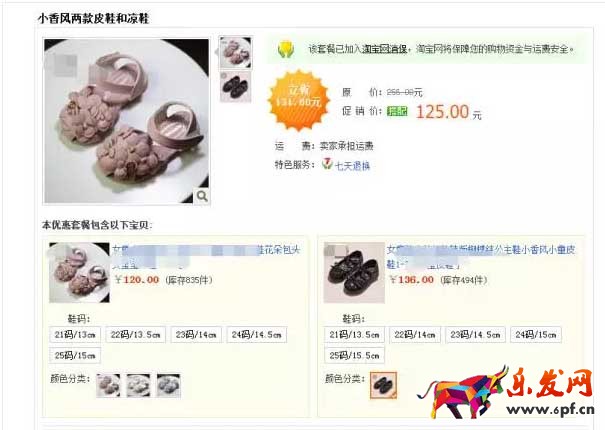Image resolution: width=605 pixels, height=430 pixels.
Task: Open the 淘宝网消保 link
Action: tap(385, 49)
